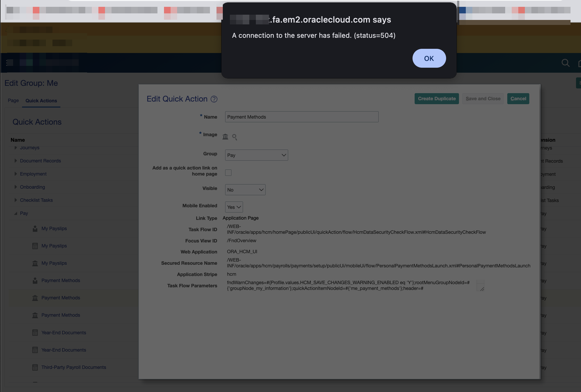Open the Edit Quick Action help icon
Image resolution: width=581 pixels, height=392 pixels.
pyautogui.click(x=214, y=99)
